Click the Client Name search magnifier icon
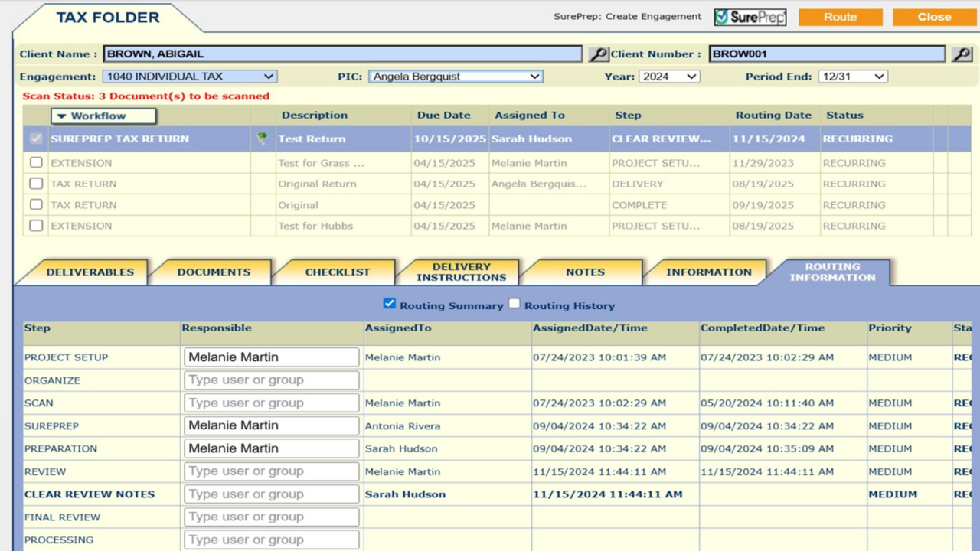Viewport: 980px width, 551px height. pyautogui.click(x=598, y=54)
